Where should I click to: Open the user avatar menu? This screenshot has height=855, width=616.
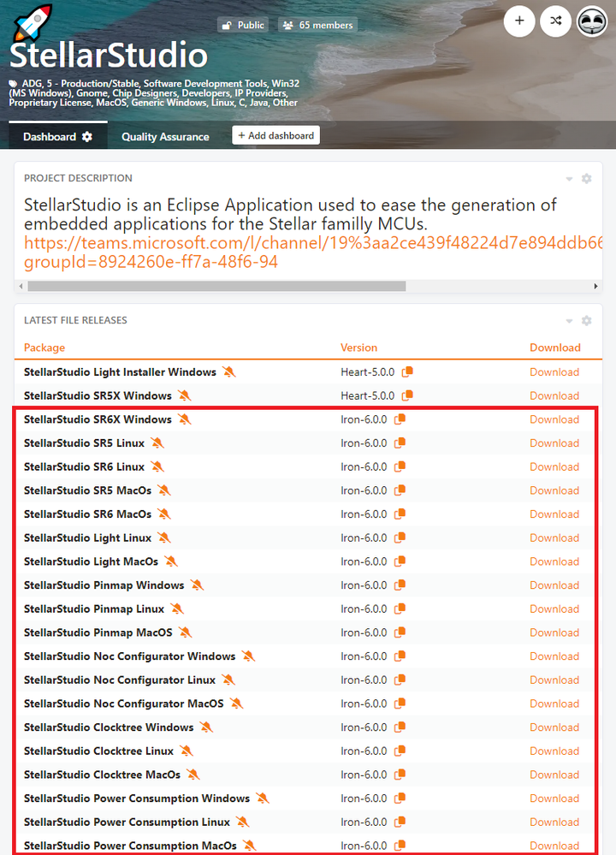coord(592,21)
